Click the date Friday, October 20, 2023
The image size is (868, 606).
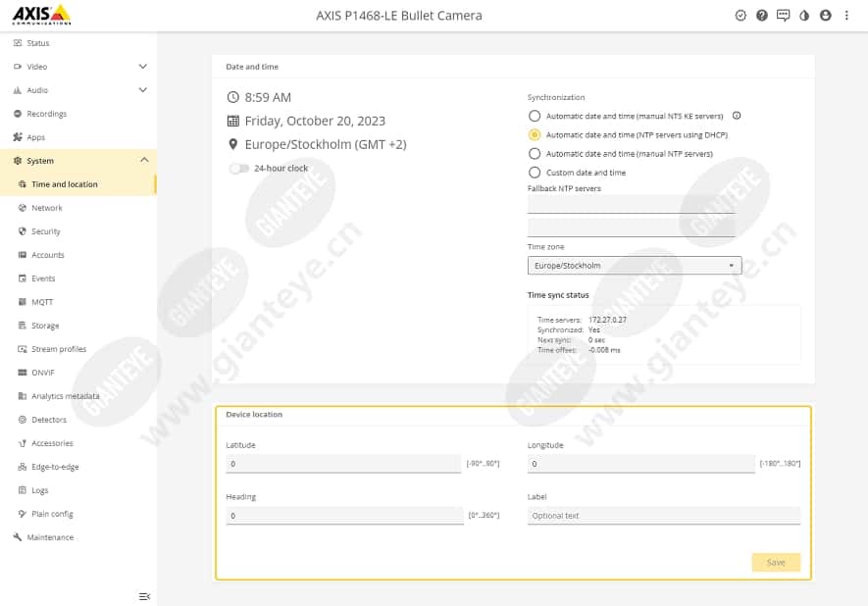(x=315, y=121)
